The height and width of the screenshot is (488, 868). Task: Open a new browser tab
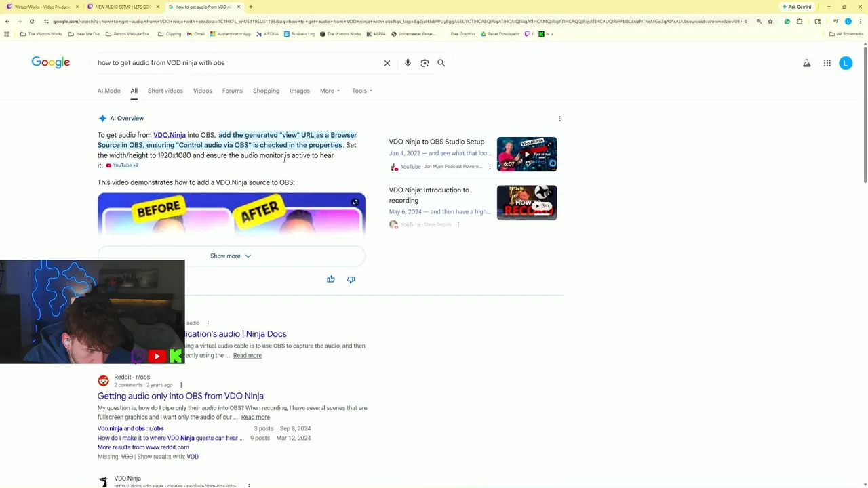251,7
